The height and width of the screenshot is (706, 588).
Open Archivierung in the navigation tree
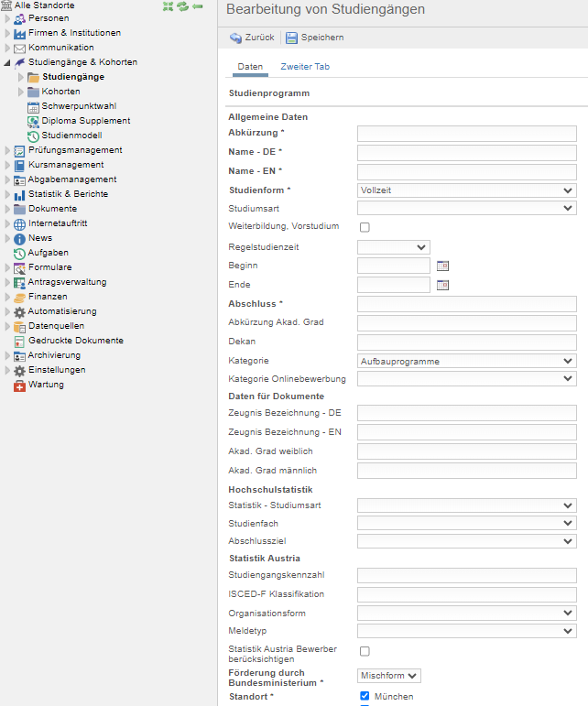click(x=54, y=355)
